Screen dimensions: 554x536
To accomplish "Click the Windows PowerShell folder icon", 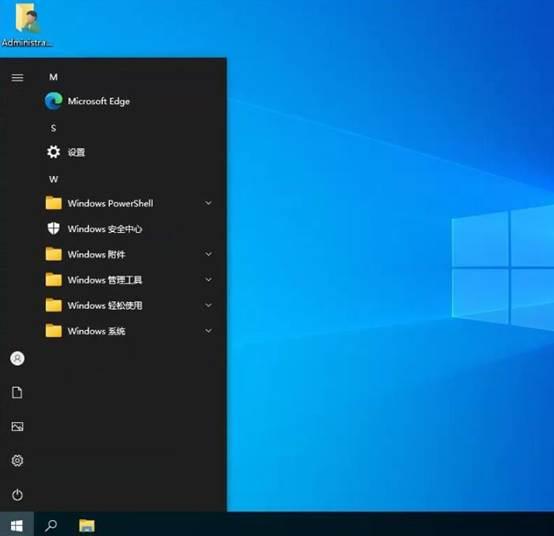I will 54,203.
